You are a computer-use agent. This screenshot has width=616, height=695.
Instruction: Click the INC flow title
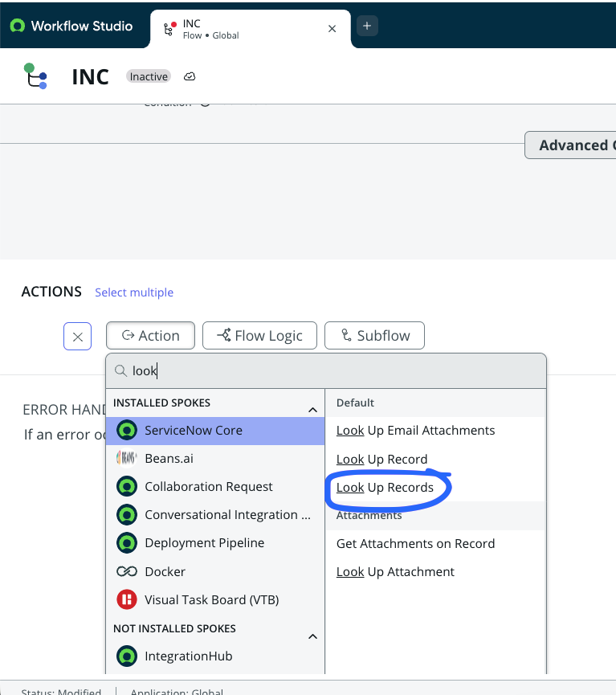[91, 77]
